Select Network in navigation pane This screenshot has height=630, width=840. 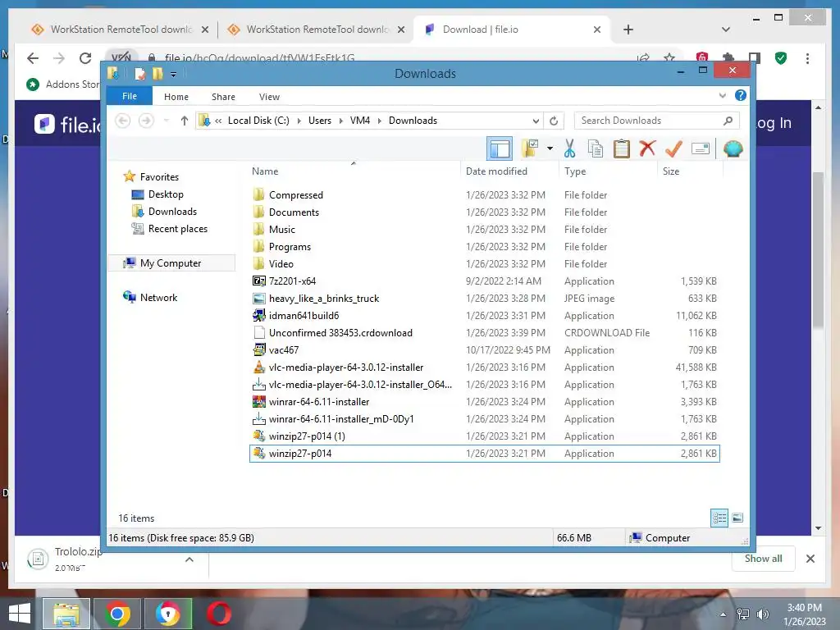158,297
